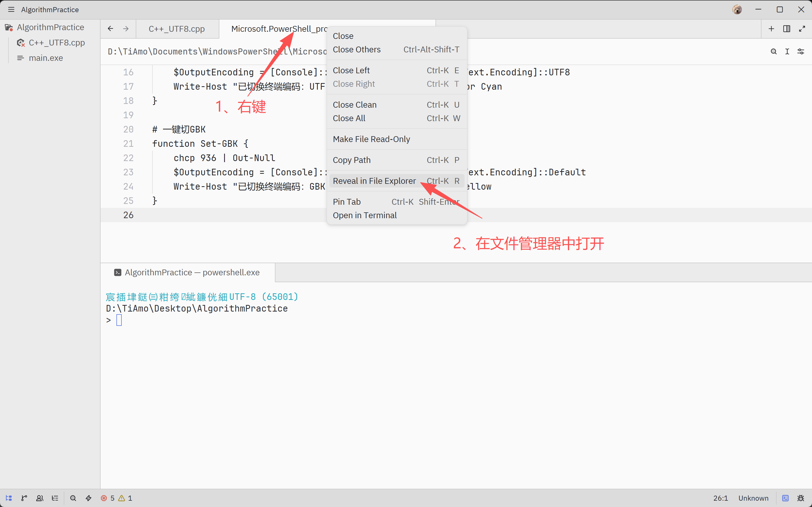Open the hamburger application menu
Viewport: 812px width, 507px height.
pyautogui.click(x=11, y=10)
